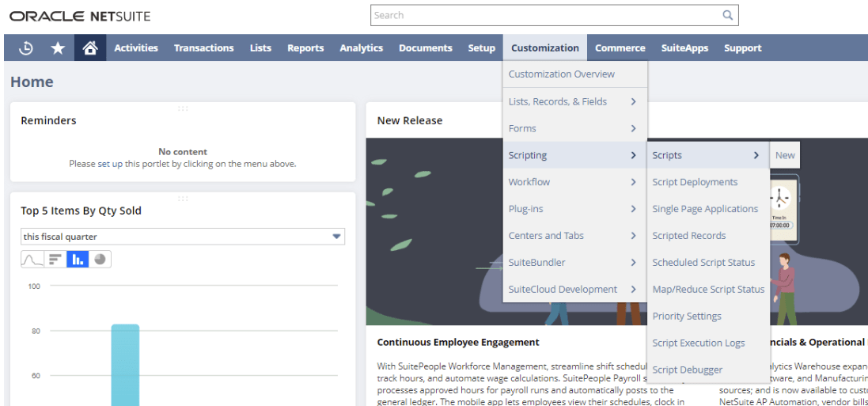The height and width of the screenshot is (406, 868).
Task: Open the fiscal quarter period dropdown
Action: [183, 237]
